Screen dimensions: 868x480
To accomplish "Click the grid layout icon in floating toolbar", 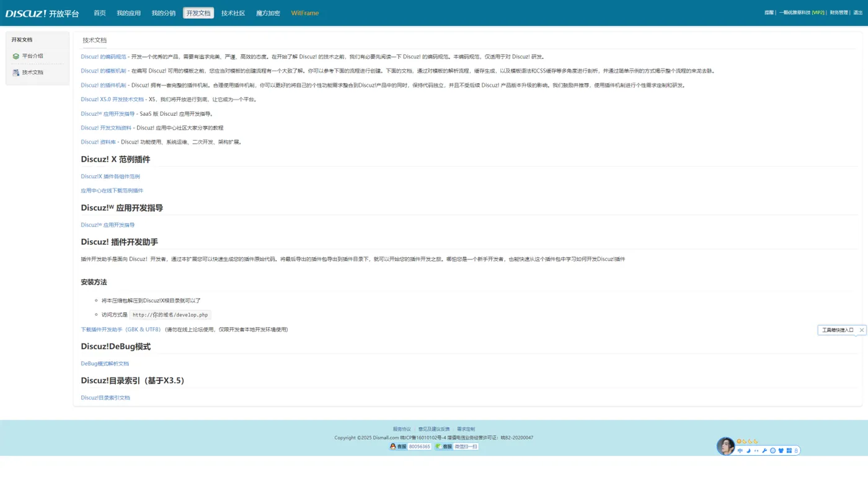I will point(789,450).
